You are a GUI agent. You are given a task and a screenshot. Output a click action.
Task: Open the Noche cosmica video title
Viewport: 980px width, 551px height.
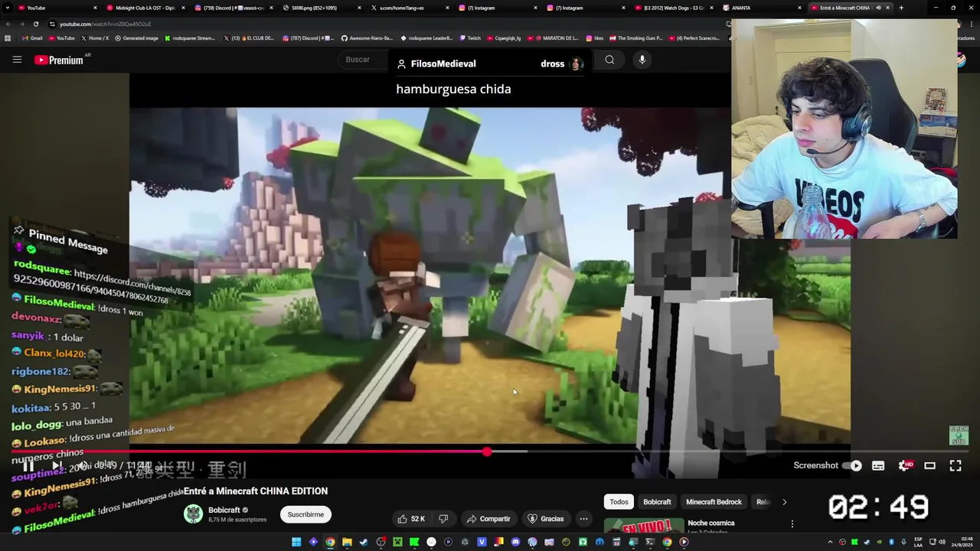click(x=711, y=523)
